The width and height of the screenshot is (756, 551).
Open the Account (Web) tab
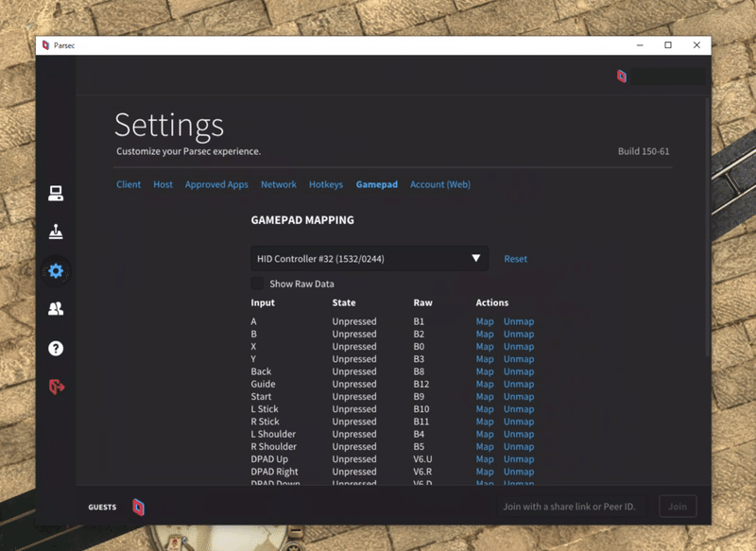[440, 184]
